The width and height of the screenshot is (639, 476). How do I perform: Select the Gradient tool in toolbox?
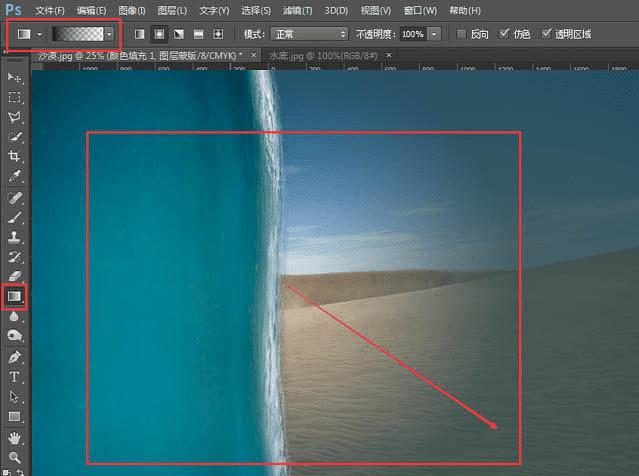pos(14,296)
